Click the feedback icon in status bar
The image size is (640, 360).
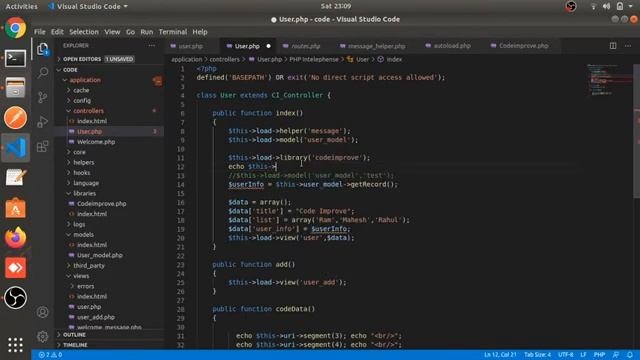(616, 355)
